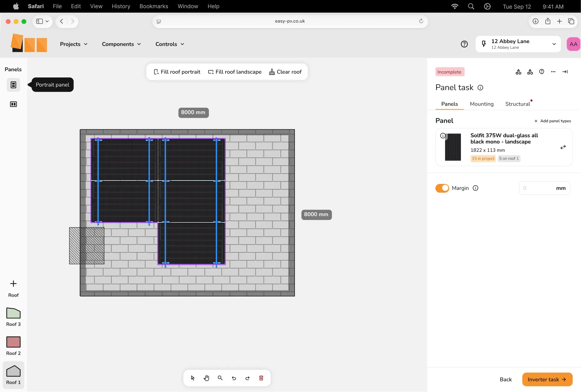Reload the page
The height and width of the screenshot is (392, 581).
[x=421, y=21]
